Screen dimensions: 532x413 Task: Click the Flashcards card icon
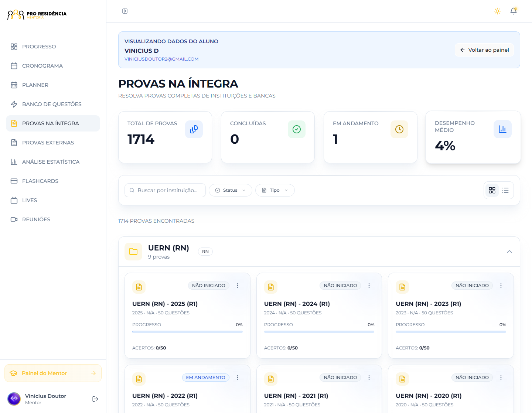click(x=14, y=181)
